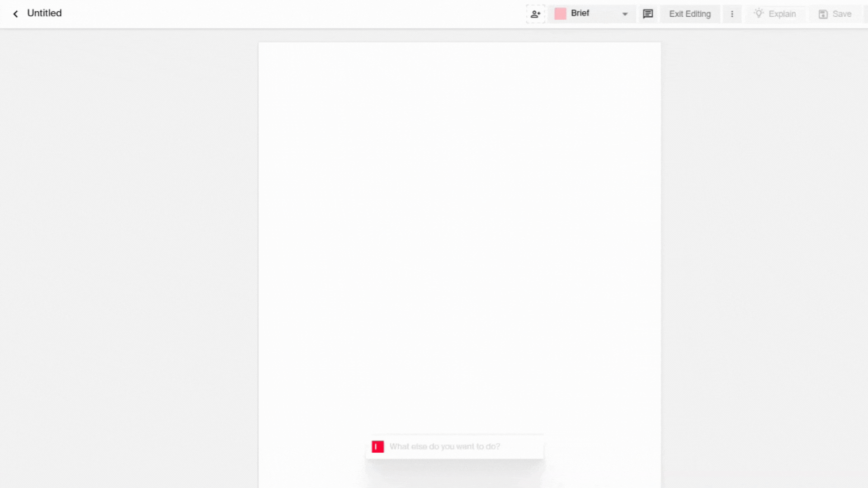868x488 pixels.
Task: Open the Brief status selector
Action: pyautogui.click(x=592, y=14)
